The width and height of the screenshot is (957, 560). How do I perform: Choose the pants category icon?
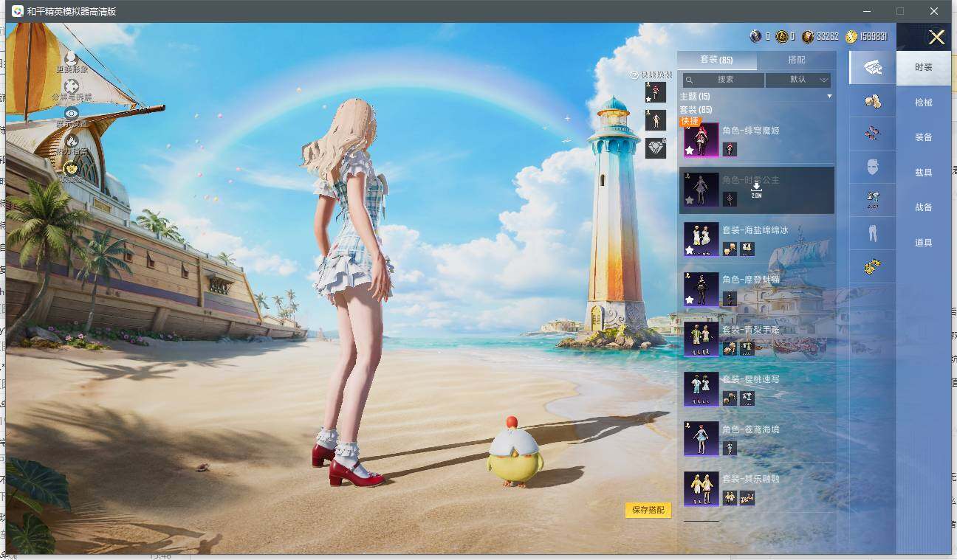(873, 233)
